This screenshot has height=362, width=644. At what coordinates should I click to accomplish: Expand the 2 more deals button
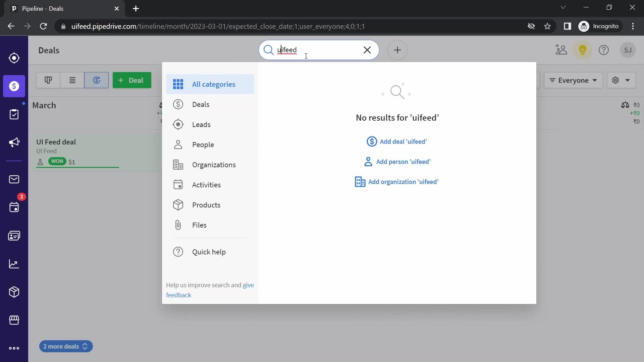point(66,346)
